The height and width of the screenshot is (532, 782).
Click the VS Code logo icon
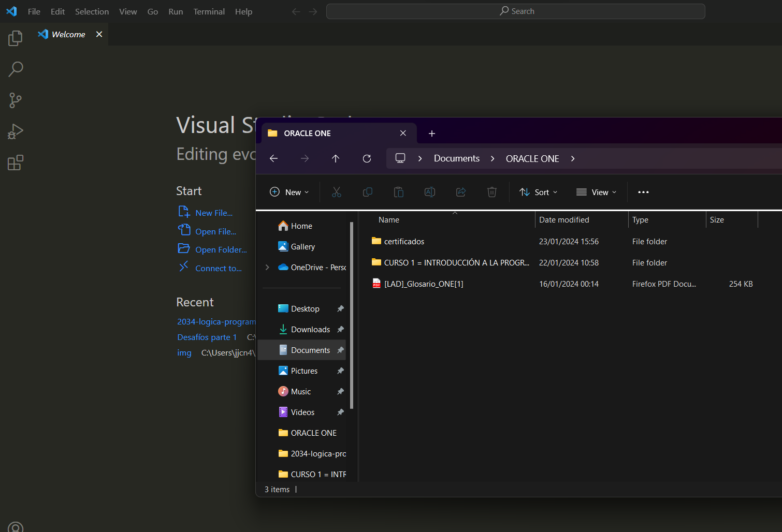pyautogui.click(x=11, y=11)
